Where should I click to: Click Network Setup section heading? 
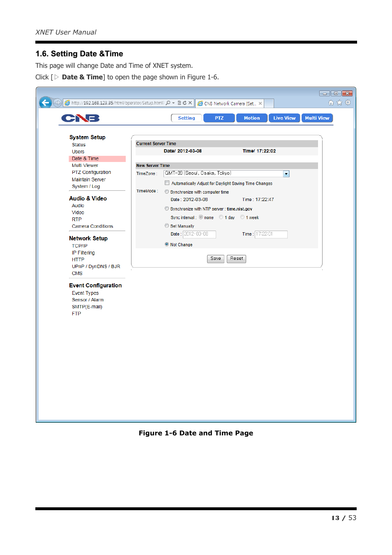(88, 238)
